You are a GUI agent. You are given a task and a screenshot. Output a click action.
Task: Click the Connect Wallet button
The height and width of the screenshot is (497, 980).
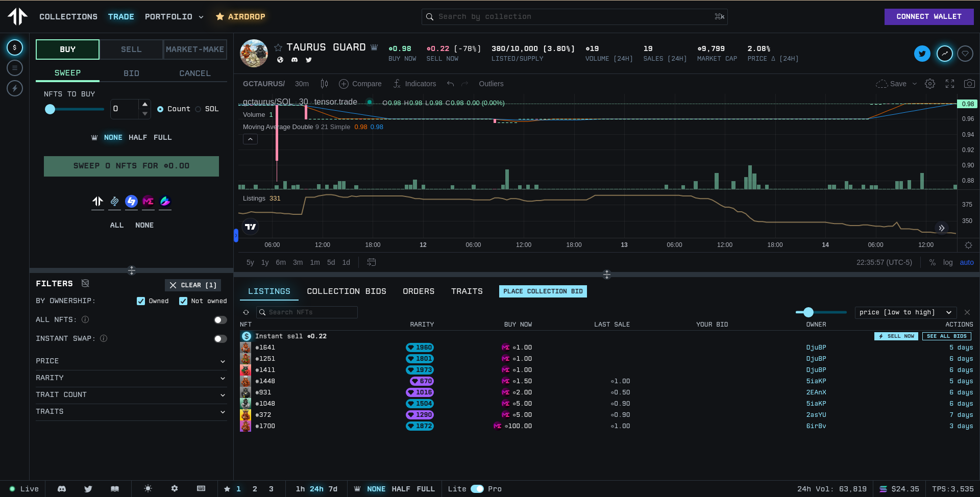click(x=929, y=17)
